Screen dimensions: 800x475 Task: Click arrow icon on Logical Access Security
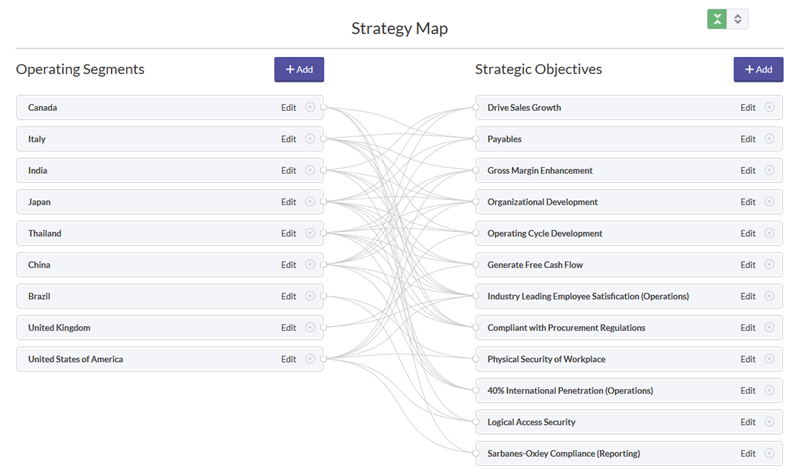tap(769, 421)
